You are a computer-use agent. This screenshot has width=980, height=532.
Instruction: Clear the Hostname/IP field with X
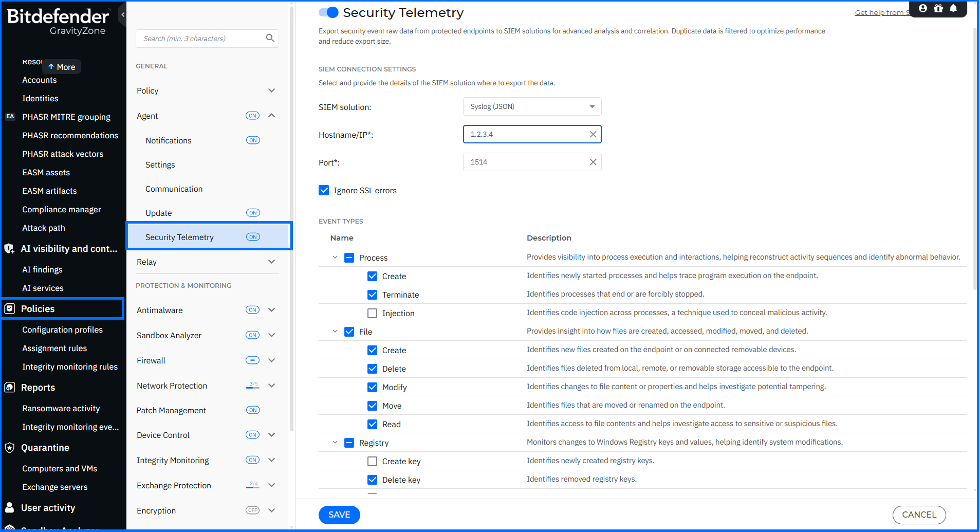[593, 134]
